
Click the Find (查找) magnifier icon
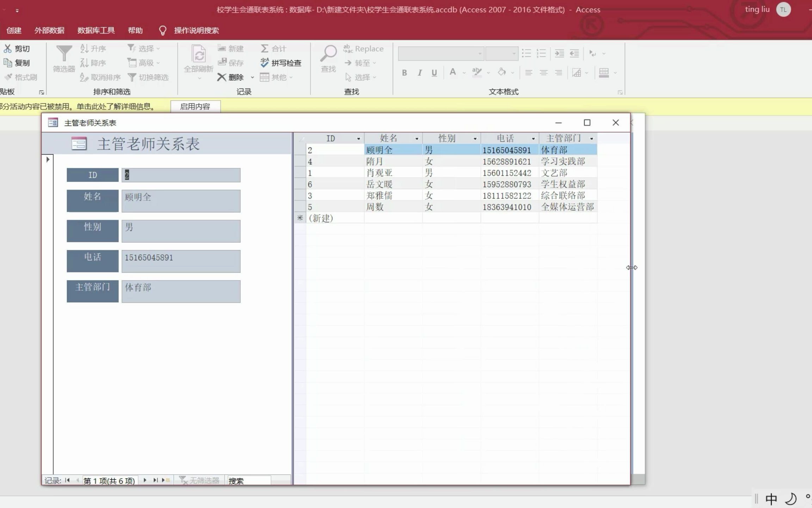(328, 54)
